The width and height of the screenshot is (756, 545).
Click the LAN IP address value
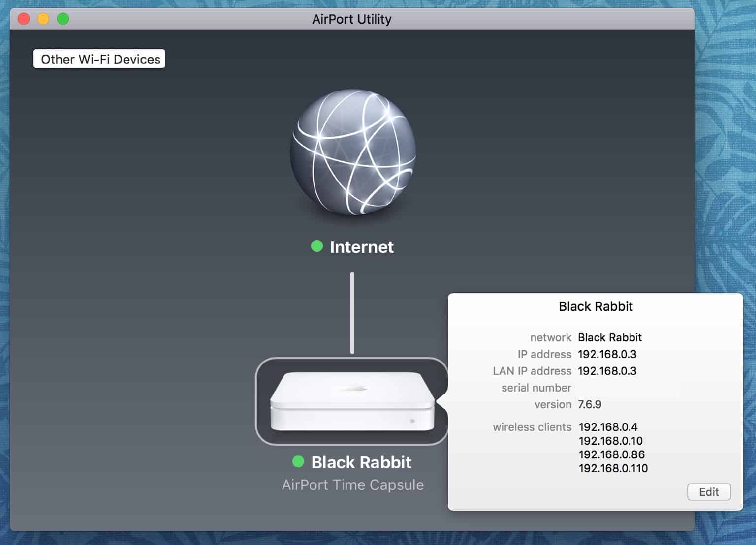(607, 371)
